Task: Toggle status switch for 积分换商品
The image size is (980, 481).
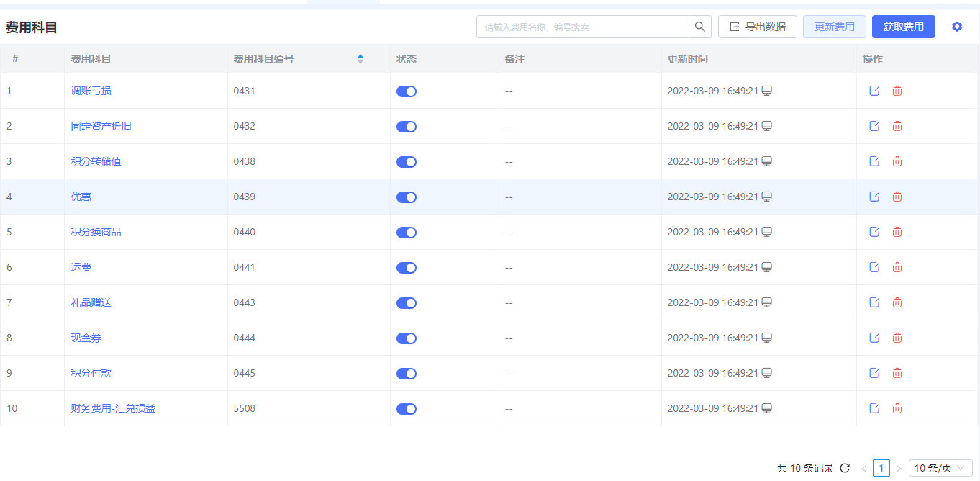Action: [407, 233]
